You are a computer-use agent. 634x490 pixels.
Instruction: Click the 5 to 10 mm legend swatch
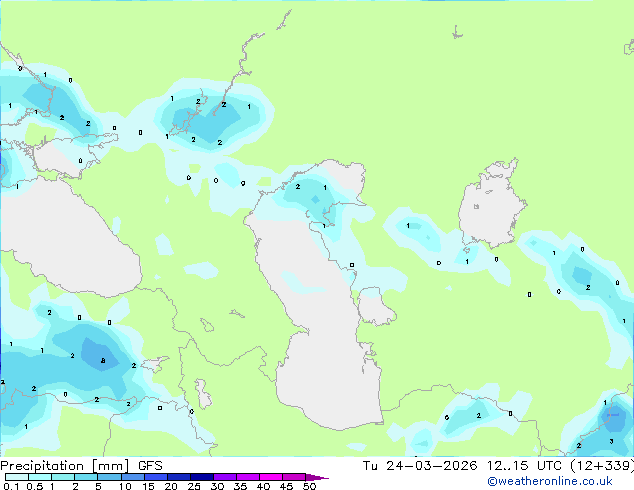pyautogui.click(x=109, y=477)
